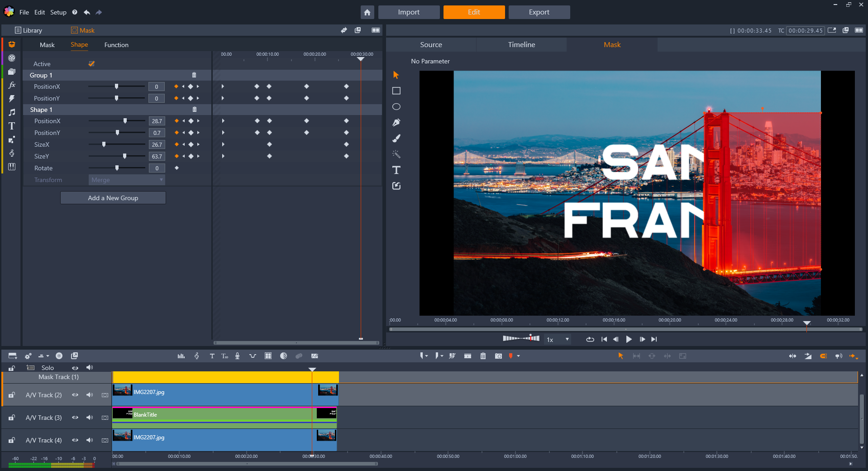Mute audio on A/V Track (3)
Image resolution: width=868 pixels, height=471 pixels.
coord(90,417)
